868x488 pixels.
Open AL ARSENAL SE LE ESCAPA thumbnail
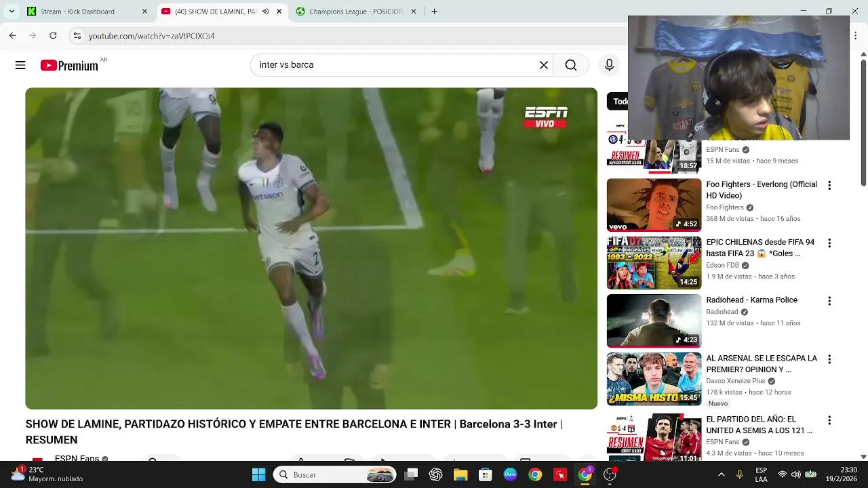tap(654, 379)
